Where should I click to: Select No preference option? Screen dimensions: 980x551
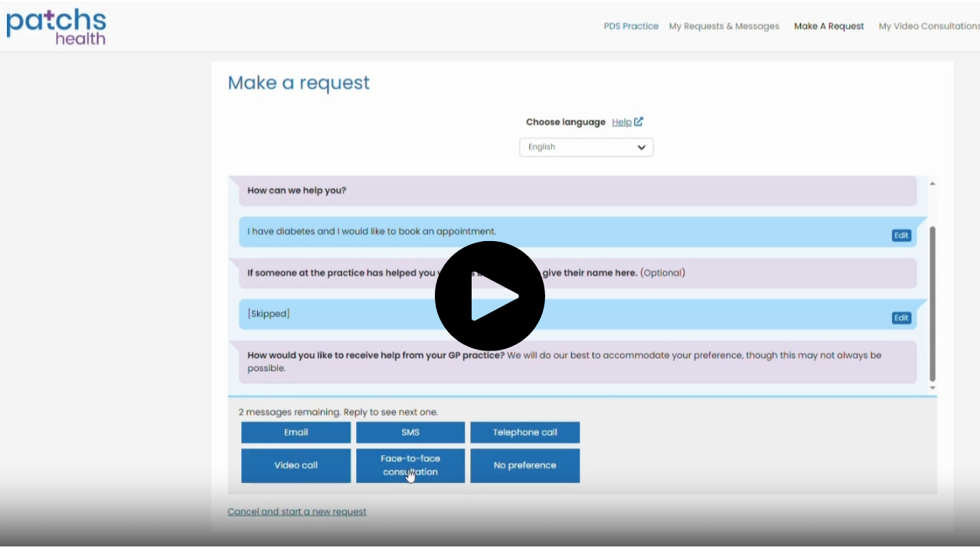point(524,465)
